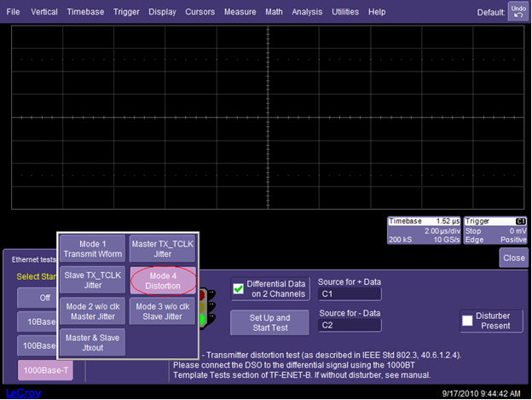Enable the Disturber Present checkbox
Screen dimensions: 532x400
coord(467,321)
